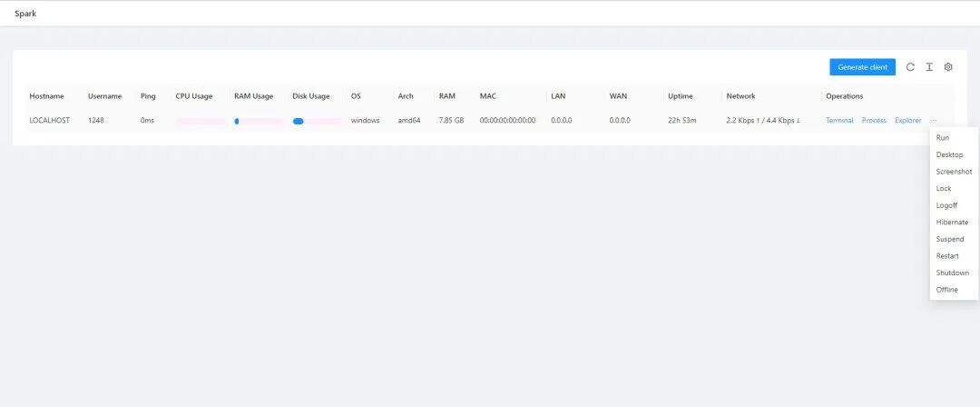The height and width of the screenshot is (407, 980).
Task: Click the OS column header
Action: pos(356,96)
